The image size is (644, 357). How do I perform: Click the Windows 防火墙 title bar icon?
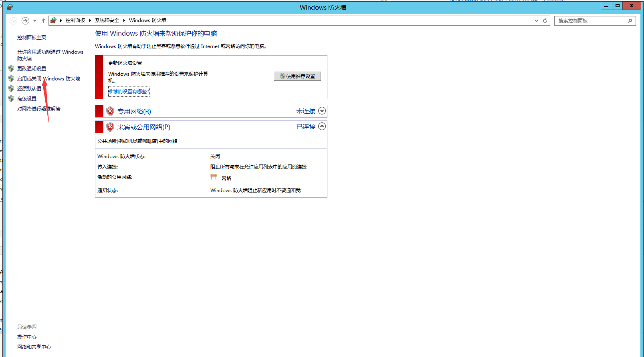[10, 7]
